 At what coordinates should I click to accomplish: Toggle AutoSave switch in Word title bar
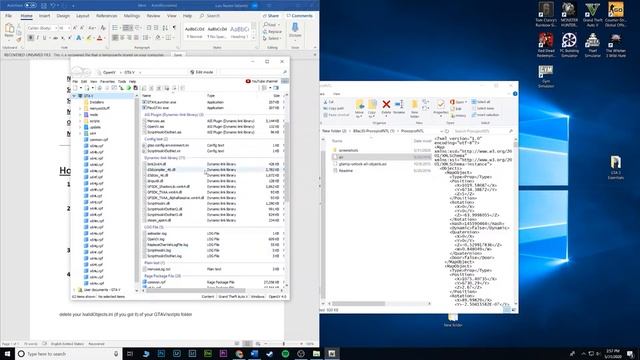(x=30, y=6)
